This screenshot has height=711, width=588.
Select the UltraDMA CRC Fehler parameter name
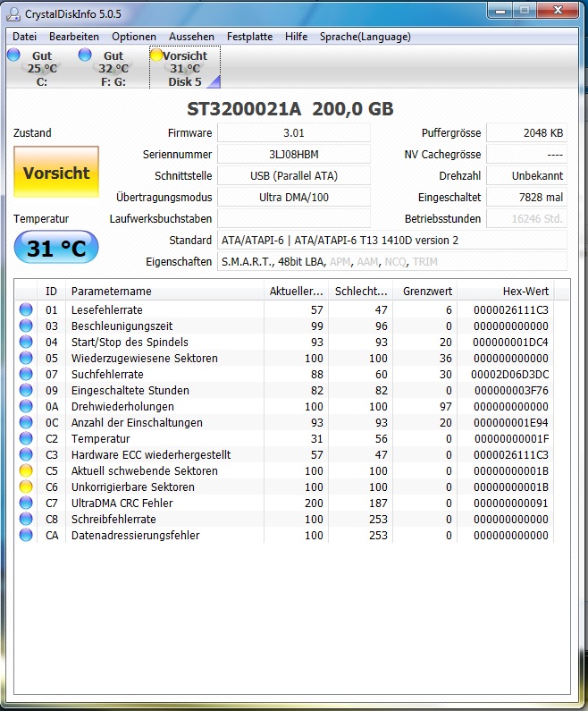point(122,503)
